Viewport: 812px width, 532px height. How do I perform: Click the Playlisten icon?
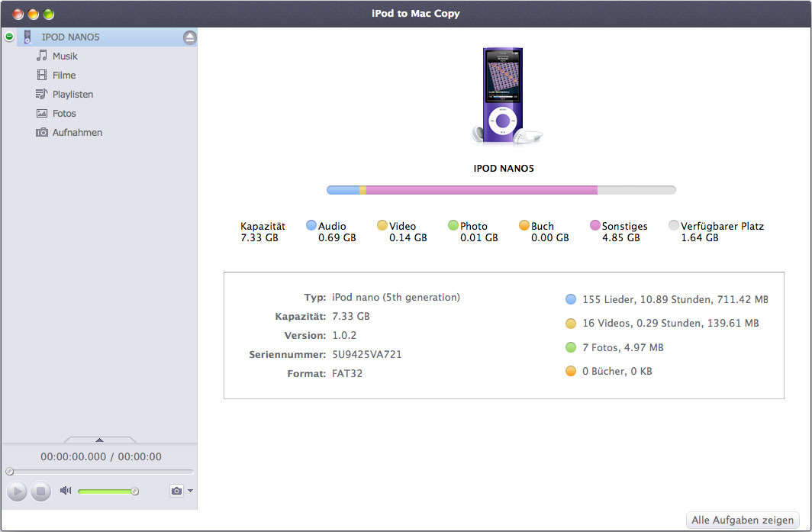coord(41,94)
